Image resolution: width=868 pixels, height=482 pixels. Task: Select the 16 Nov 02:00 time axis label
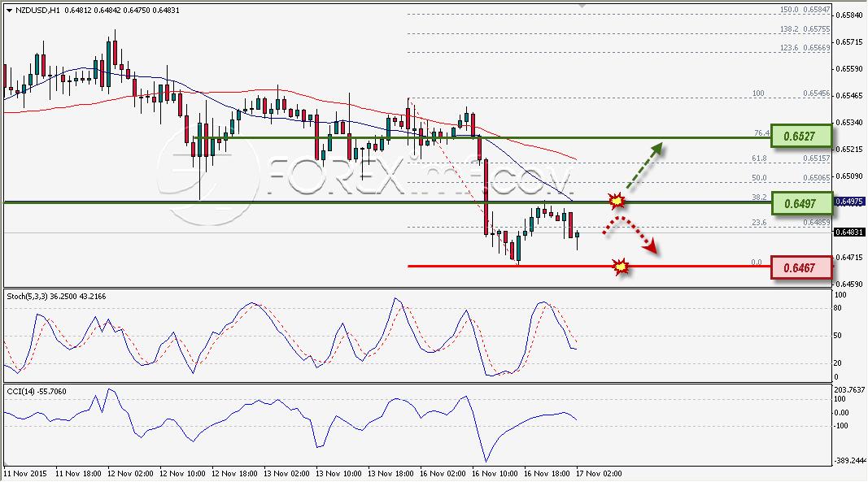[x=443, y=474]
